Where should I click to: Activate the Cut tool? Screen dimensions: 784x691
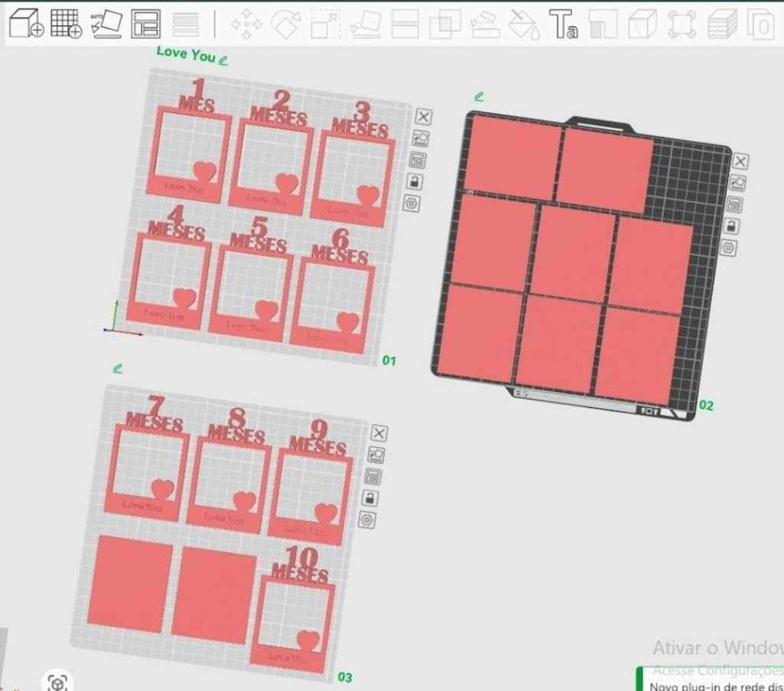pyautogui.click(x=406, y=24)
